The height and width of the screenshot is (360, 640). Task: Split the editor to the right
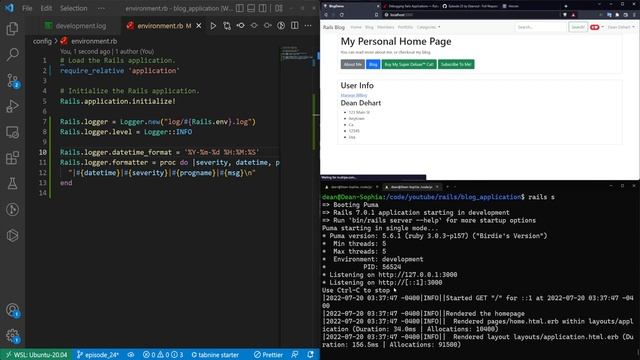click(295, 26)
